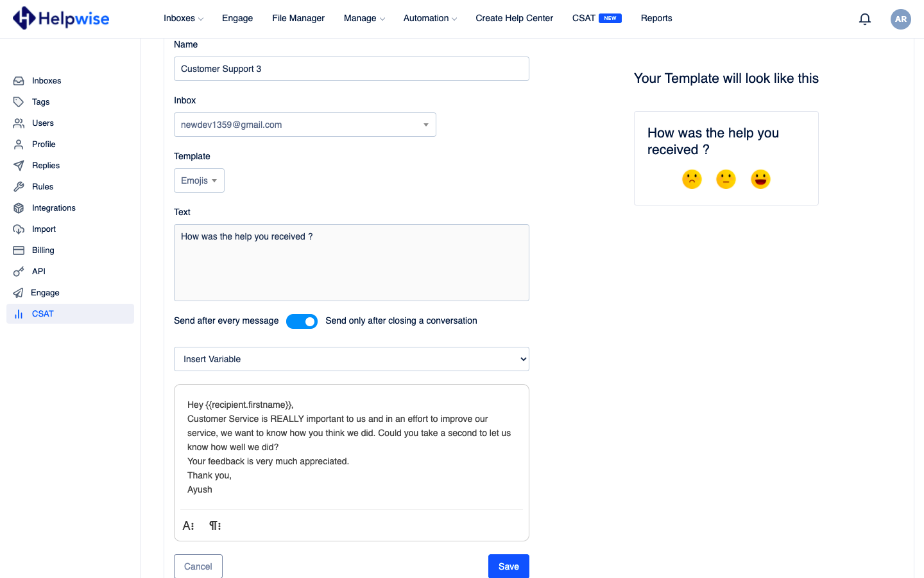Open the Insert Variable dropdown
924x578 pixels.
click(x=352, y=359)
